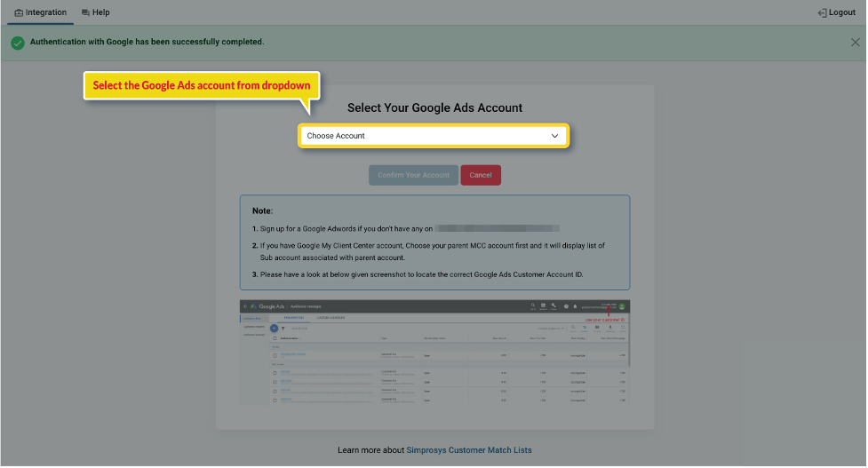Open the Integration tab
This screenshot has width=868, height=468.
[40, 12]
